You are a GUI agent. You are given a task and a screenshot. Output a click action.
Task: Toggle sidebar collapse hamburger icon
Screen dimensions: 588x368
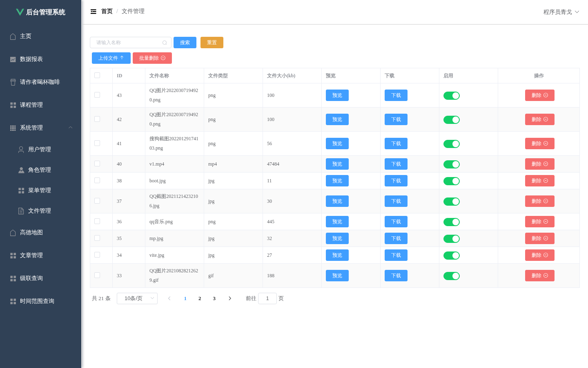[94, 11]
